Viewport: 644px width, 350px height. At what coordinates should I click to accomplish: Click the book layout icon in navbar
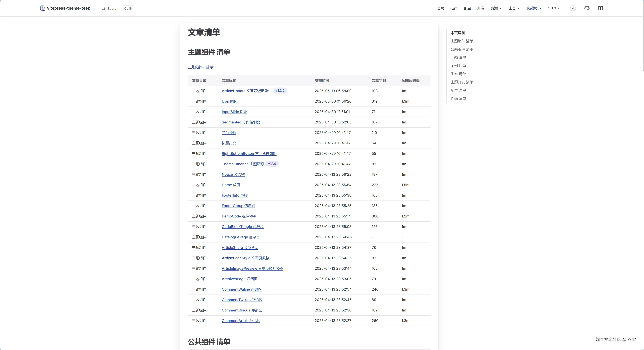coord(600,8)
